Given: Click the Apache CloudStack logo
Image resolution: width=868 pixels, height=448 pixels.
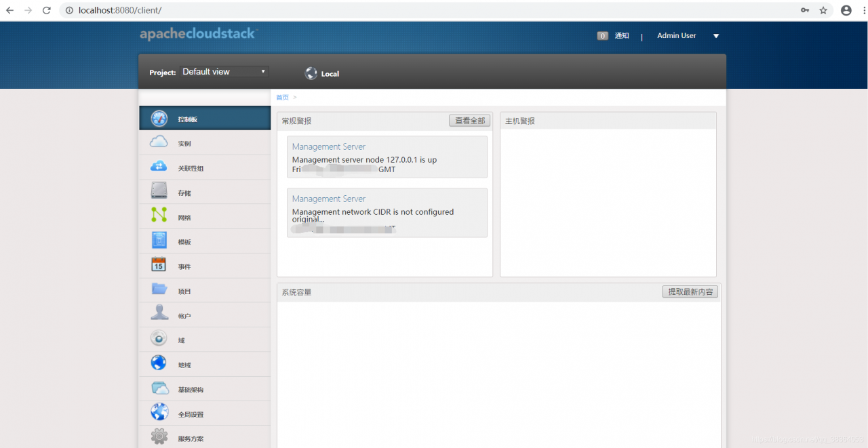Looking at the screenshot, I should [199, 34].
